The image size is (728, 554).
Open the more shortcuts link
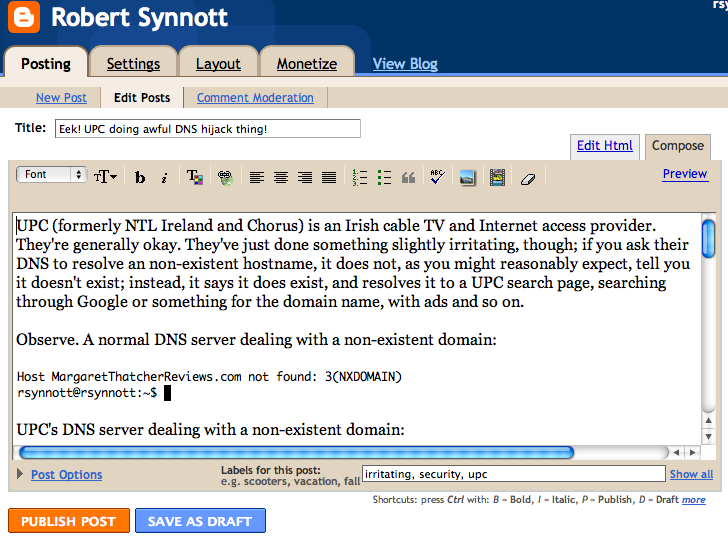pyautogui.click(x=694, y=500)
